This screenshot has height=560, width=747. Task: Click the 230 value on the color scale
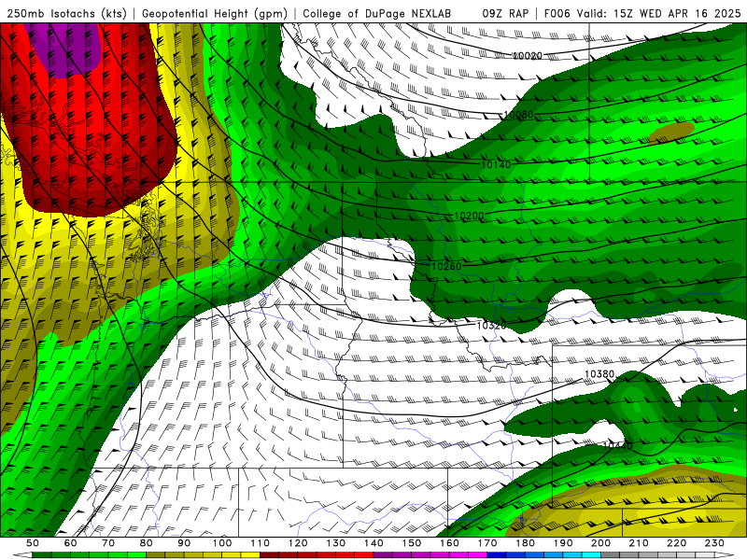click(x=714, y=543)
